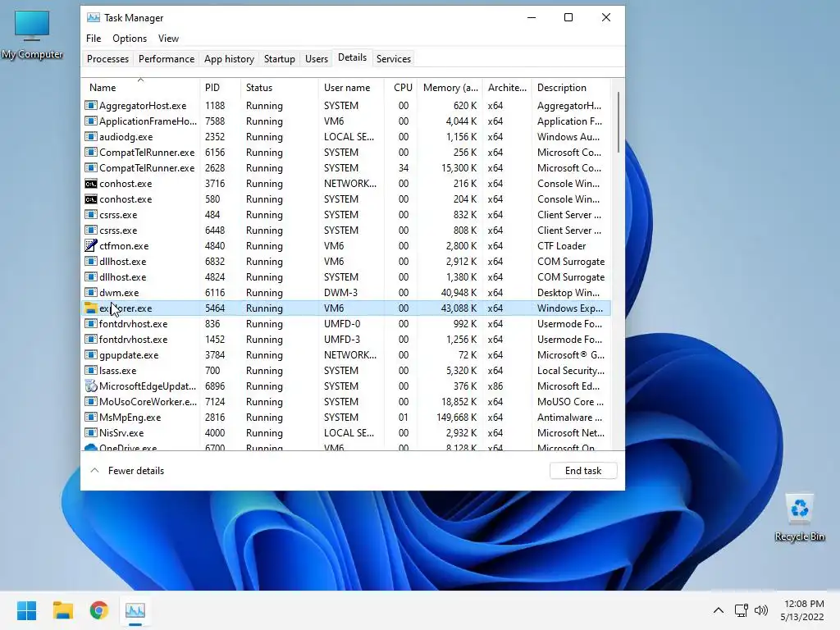Image resolution: width=840 pixels, height=630 pixels.
Task: Sort by the PID column header
Action: click(220, 87)
